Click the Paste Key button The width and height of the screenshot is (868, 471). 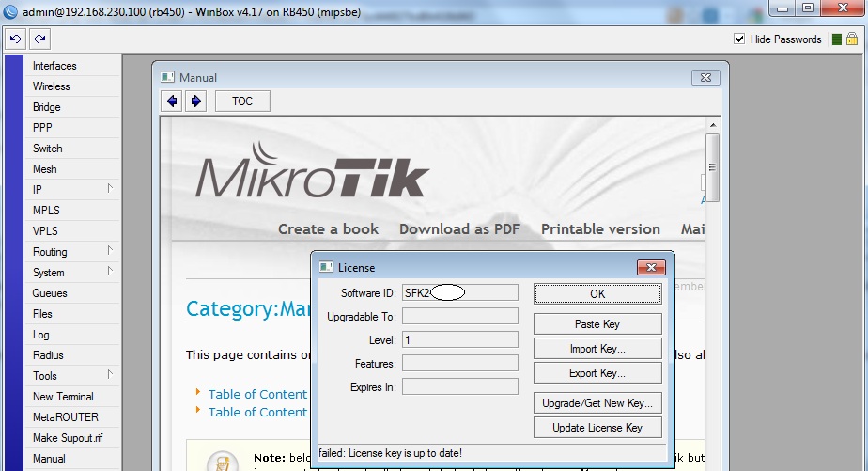coord(597,323)
